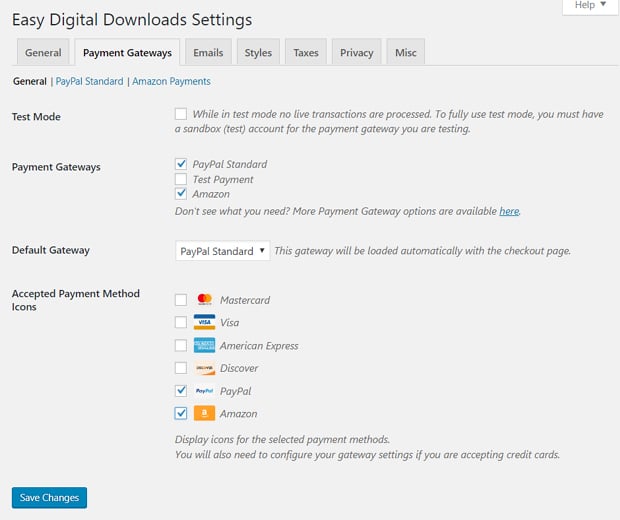Image resolution: width=620 pixels, height=520 pixels.
Task: Click the 'Payment Gateways' setting label
Action: (x=56, y=167)
